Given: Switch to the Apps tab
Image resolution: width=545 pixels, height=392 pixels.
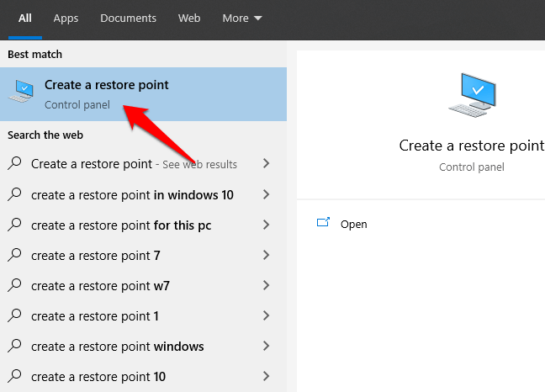Looking at the screenshot, I should click(x=66, y=18).
